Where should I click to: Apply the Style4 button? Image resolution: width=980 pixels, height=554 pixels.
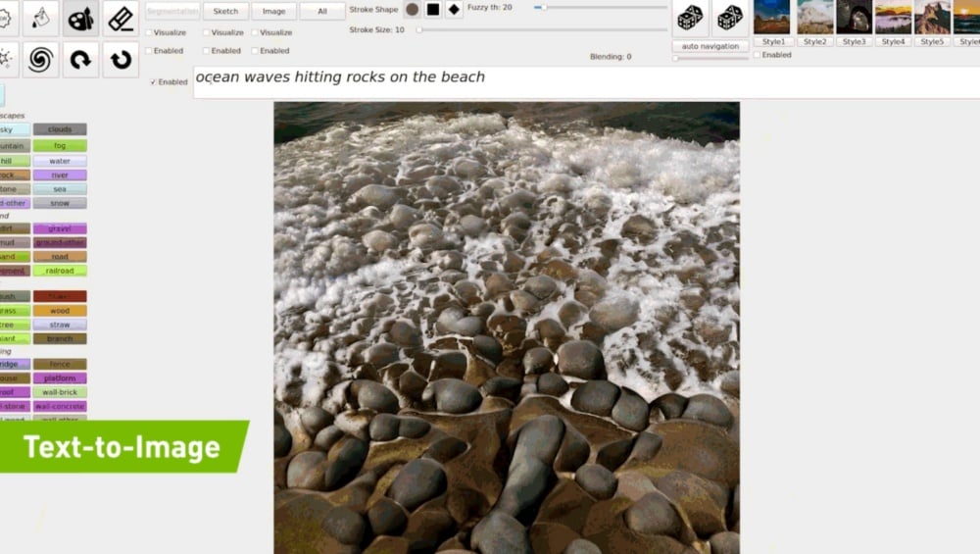tap(893, 42)
